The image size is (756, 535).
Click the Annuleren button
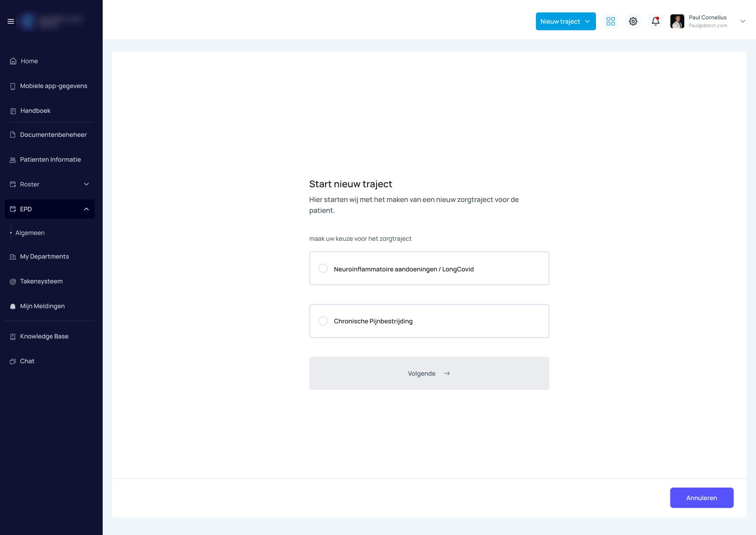[x=701, y=498]
